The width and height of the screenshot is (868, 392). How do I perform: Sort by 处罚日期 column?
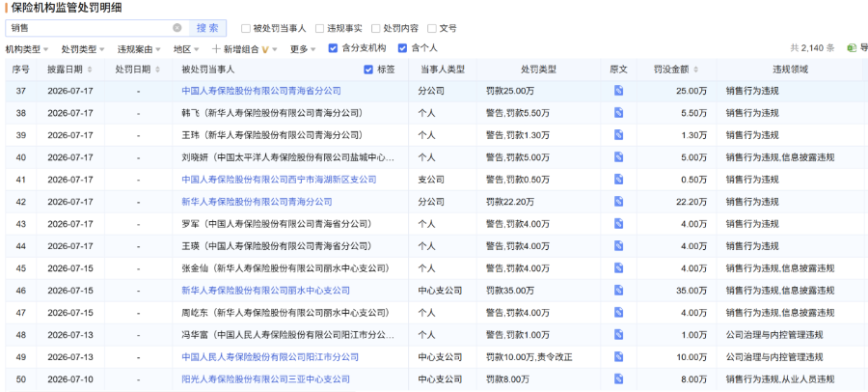[x=157, y=70]
